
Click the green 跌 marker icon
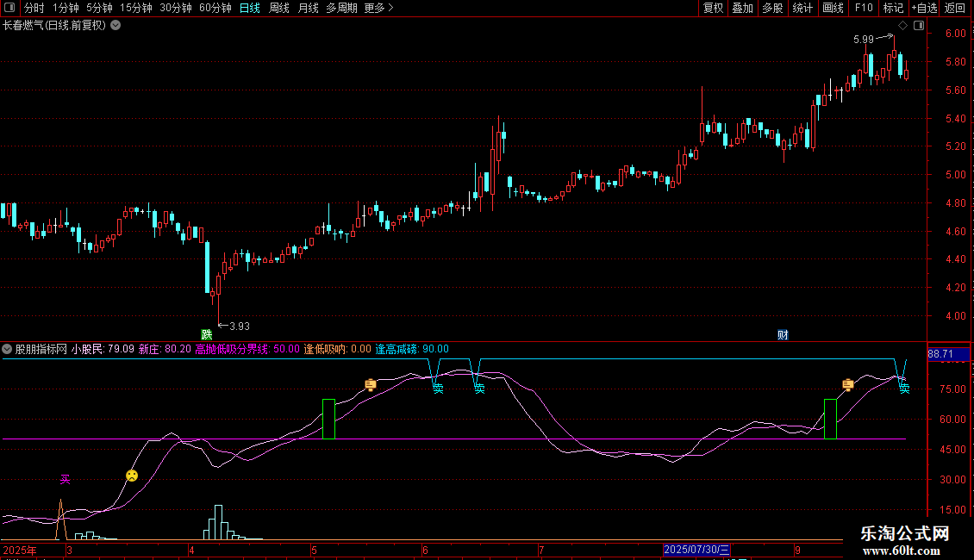(207, 334)
